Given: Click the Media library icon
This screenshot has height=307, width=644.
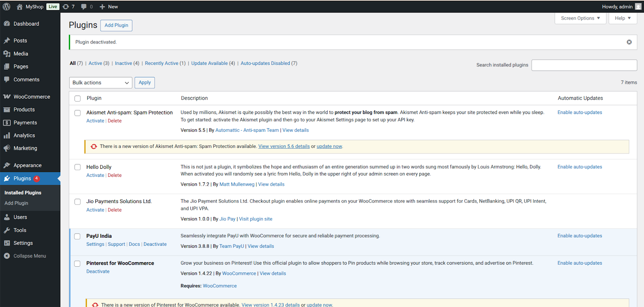Looking at the screenshot, I should [x=7, y=54].
